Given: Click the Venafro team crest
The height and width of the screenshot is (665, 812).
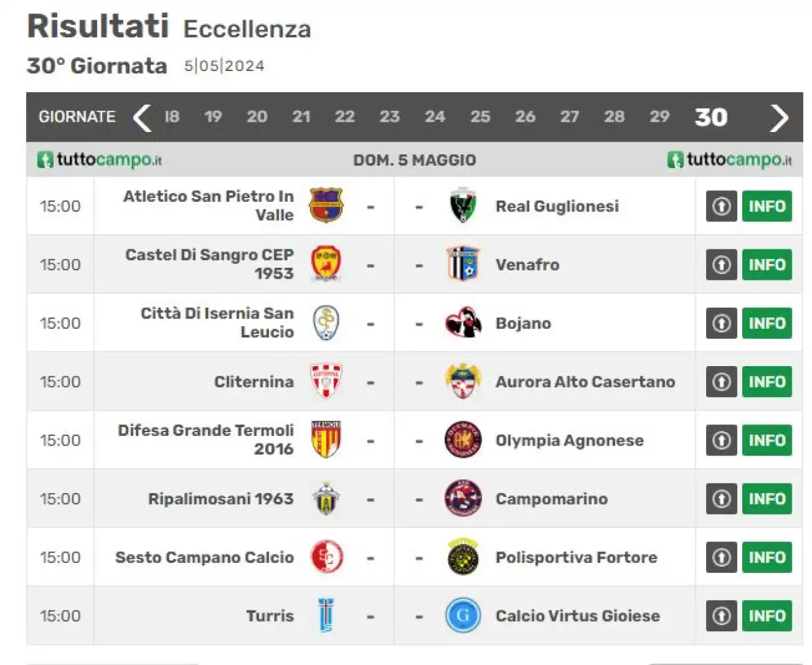Looking at the screenshot, I should (x=463, y=264).
